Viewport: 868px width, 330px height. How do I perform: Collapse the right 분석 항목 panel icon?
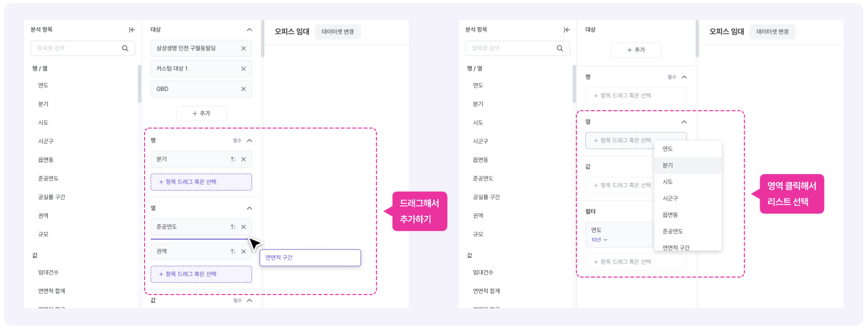tap(567, 30)
